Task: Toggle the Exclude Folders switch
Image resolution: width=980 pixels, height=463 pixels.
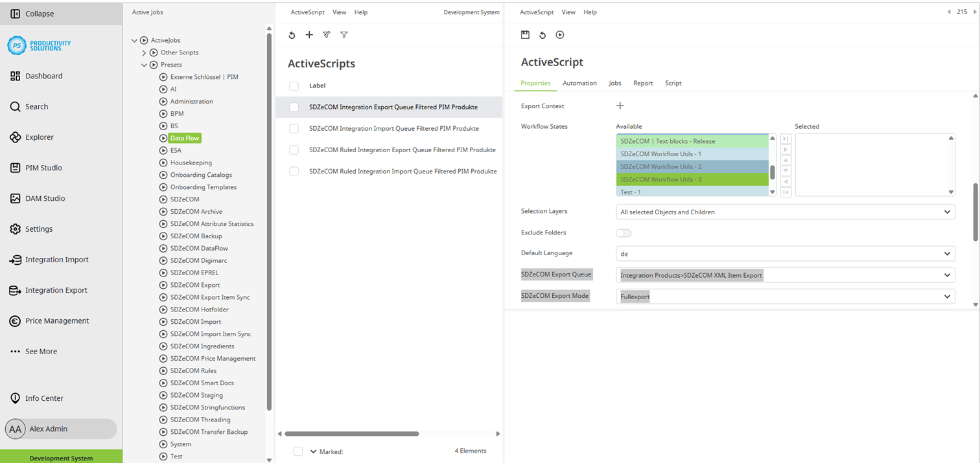Action: (x=624, y=232)
